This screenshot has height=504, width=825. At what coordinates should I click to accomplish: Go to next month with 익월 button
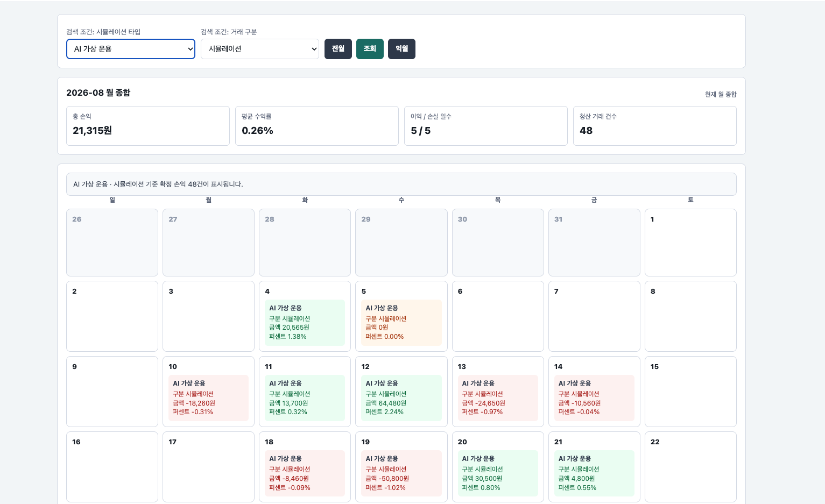coord(401,49)
